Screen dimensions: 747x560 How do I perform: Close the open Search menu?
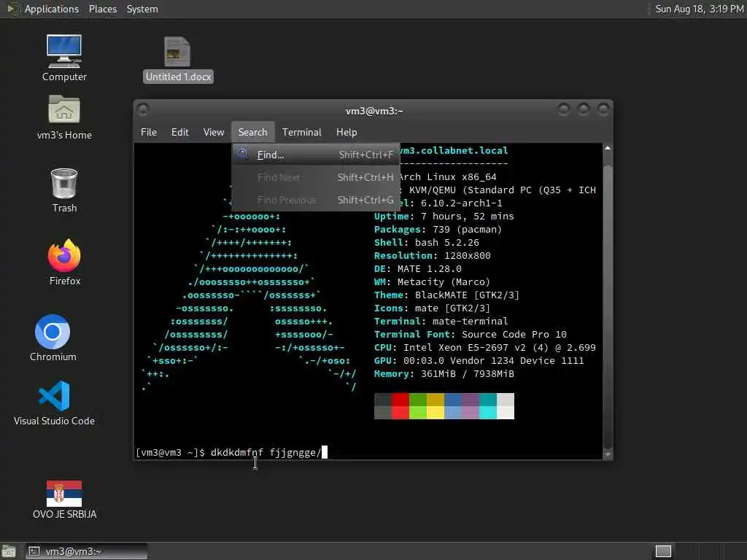click(x=253, y=133)
